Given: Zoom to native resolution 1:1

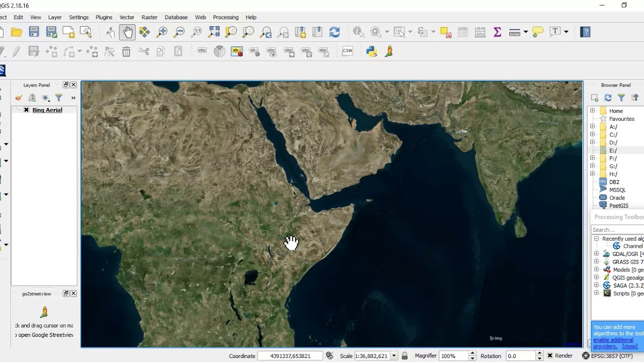Looking at the screenshot, I should (197, 32).
